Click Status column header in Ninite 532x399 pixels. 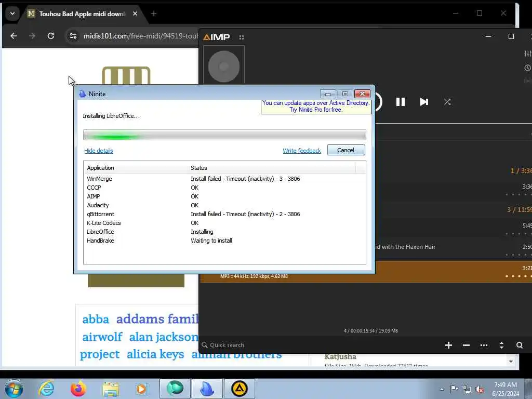pos(271,168)
